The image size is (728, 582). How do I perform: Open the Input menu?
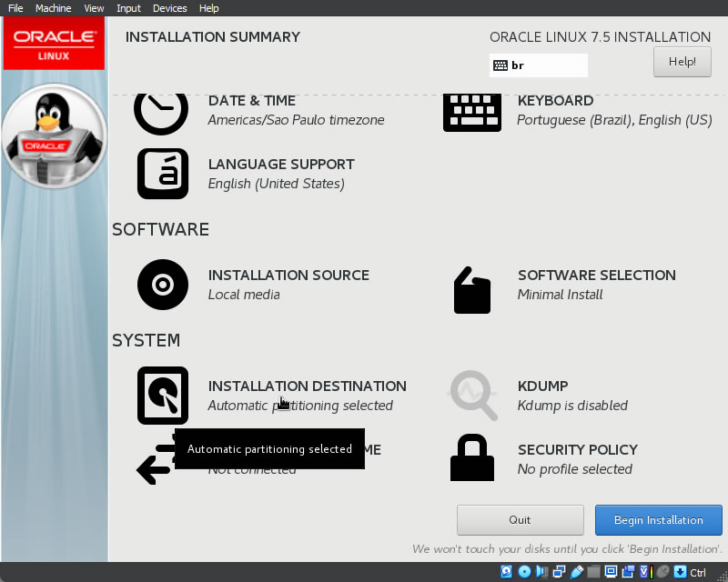(x=128, y=8)
